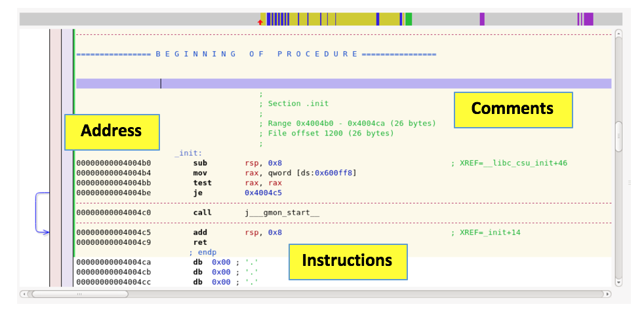Follow the XREF=_init+14 comment
Viewport: 644px width, 317px height.
click(486, 233)
